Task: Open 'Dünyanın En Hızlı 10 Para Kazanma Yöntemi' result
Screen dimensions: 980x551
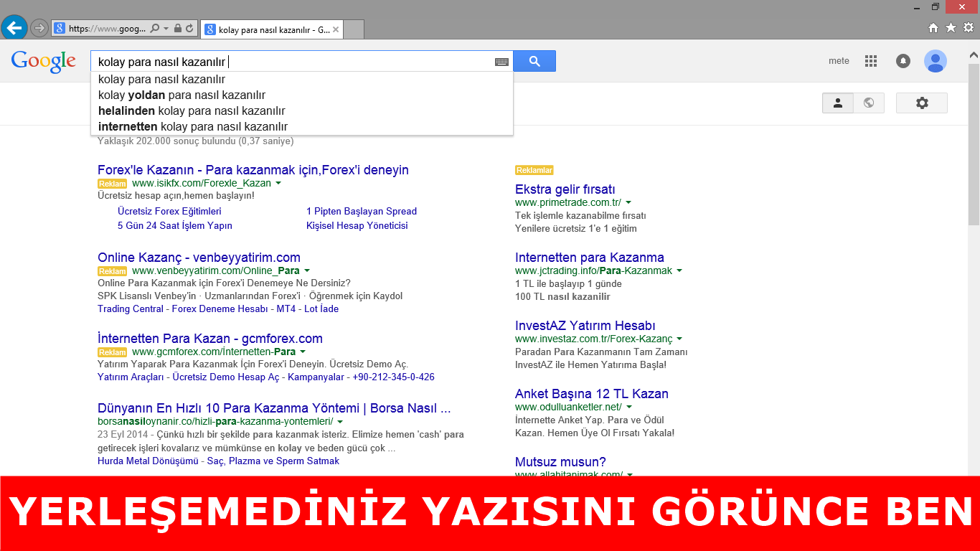Action: coord(274,408)
